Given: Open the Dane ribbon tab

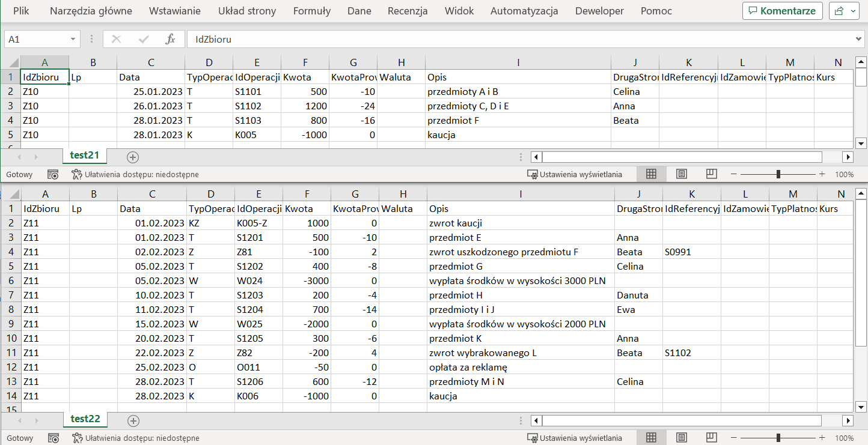Looking at the screenshot, I should point(359,11).
